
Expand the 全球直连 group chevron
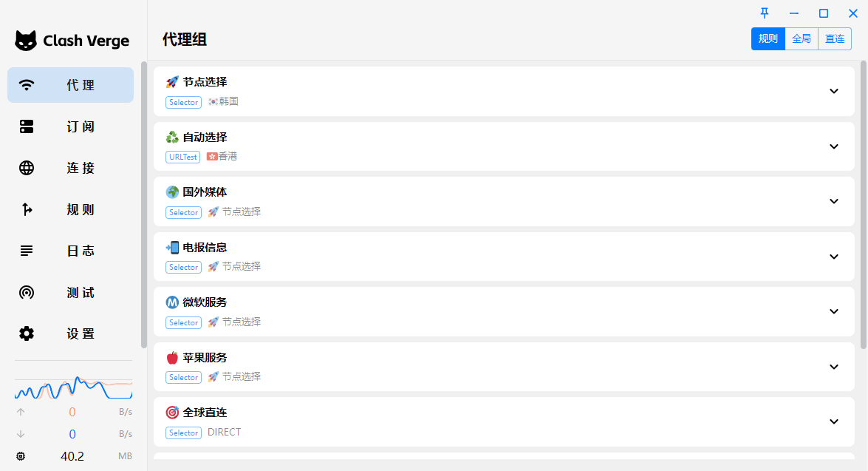click(834, 421)
